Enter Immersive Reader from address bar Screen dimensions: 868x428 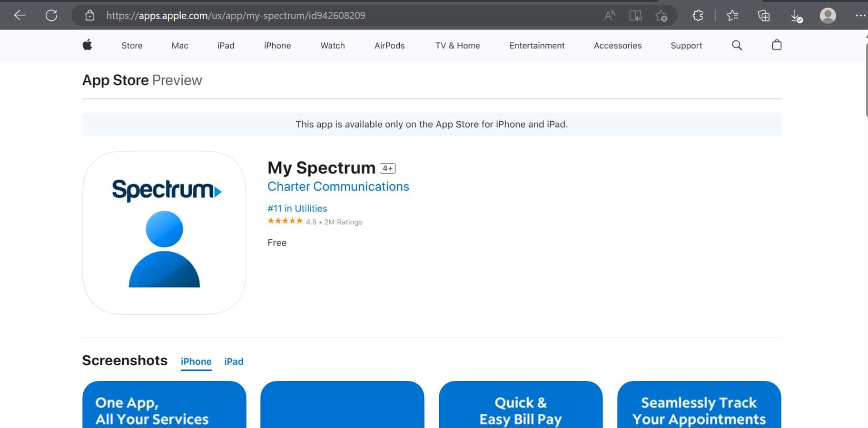(x=635, y=16)
